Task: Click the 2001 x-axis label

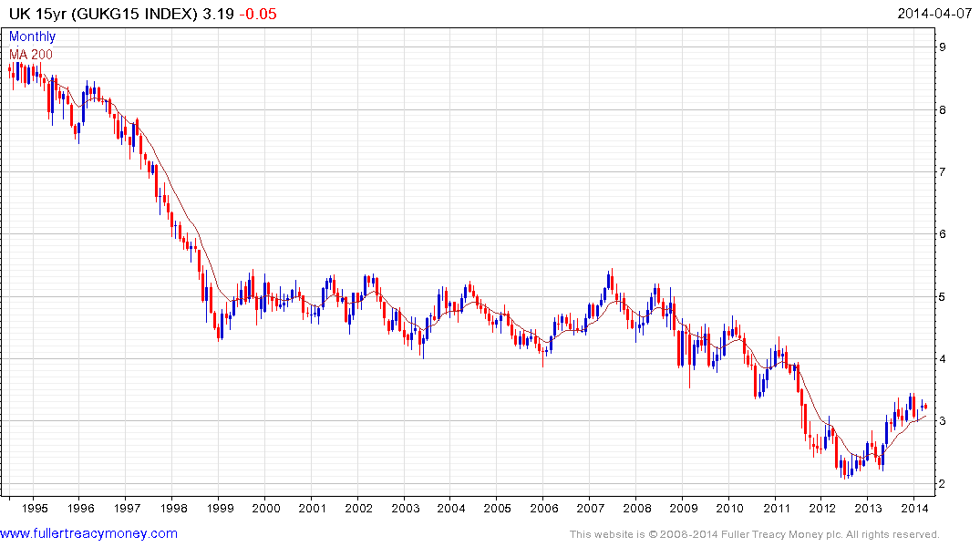Action: [313, 508]
